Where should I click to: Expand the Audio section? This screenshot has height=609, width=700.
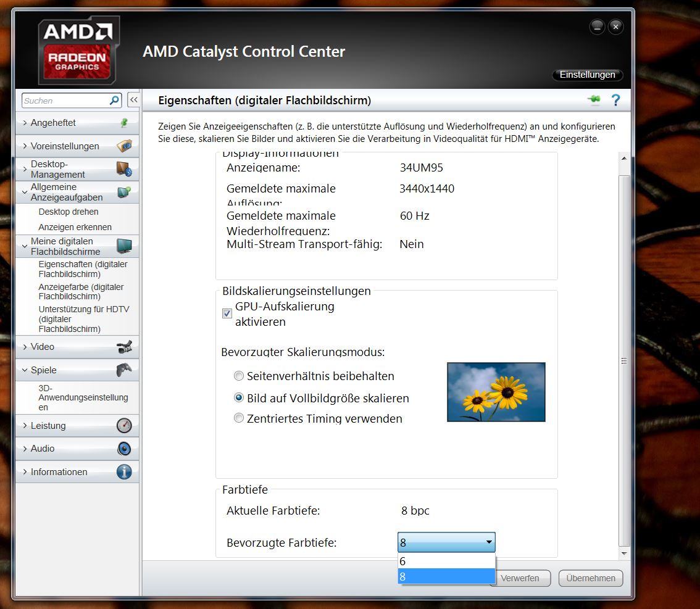click(25, 449)
